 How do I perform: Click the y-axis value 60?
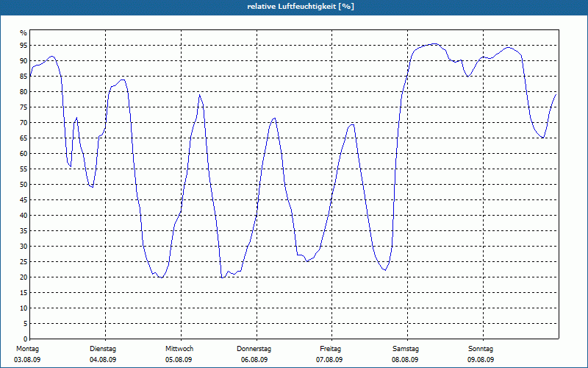(24, 153)
